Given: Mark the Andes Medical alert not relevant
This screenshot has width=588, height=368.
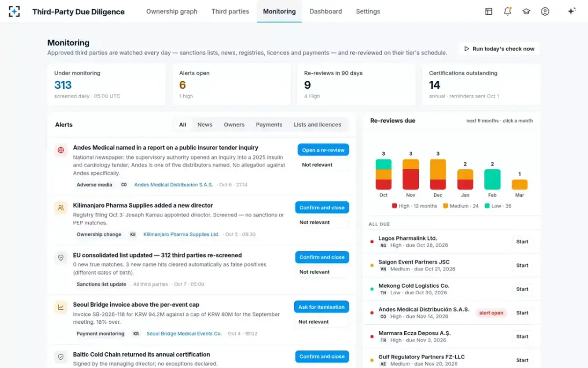Looking at the screenshot, I should pos(317,165).
